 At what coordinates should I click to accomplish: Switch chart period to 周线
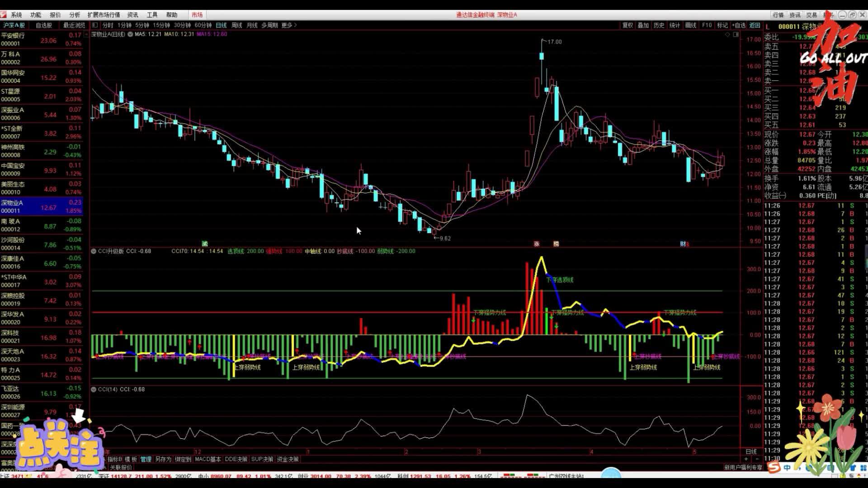pos(237,25)
